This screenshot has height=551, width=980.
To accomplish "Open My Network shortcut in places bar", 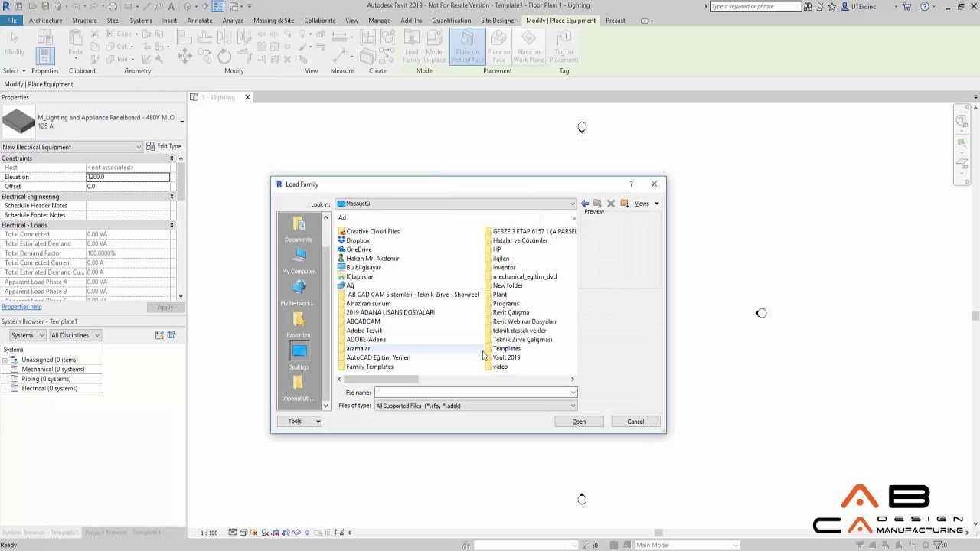I will click(299, 292).
